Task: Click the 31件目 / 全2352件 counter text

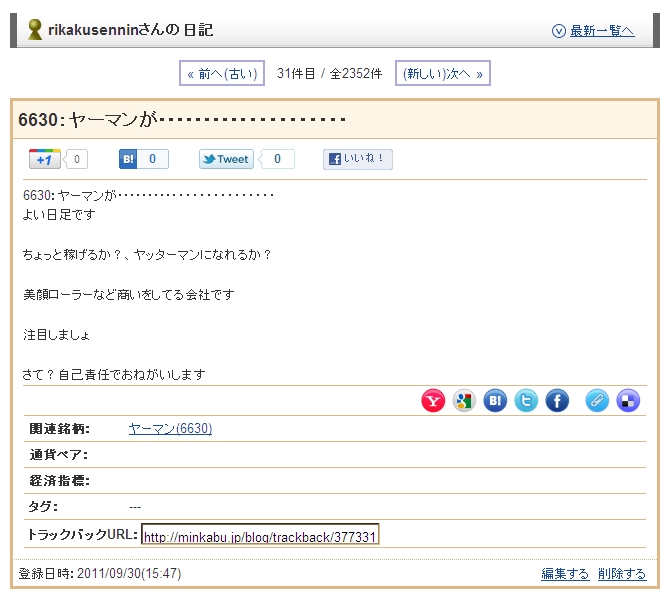Action: (330, 74)
